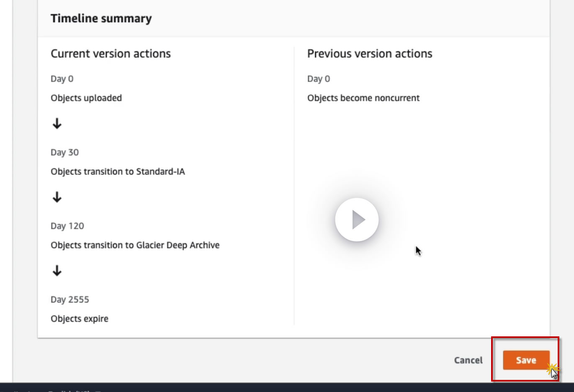
Task: Click Objects transition to Standard-IA text
Action: pyautogui.click(x=118, y=172)
